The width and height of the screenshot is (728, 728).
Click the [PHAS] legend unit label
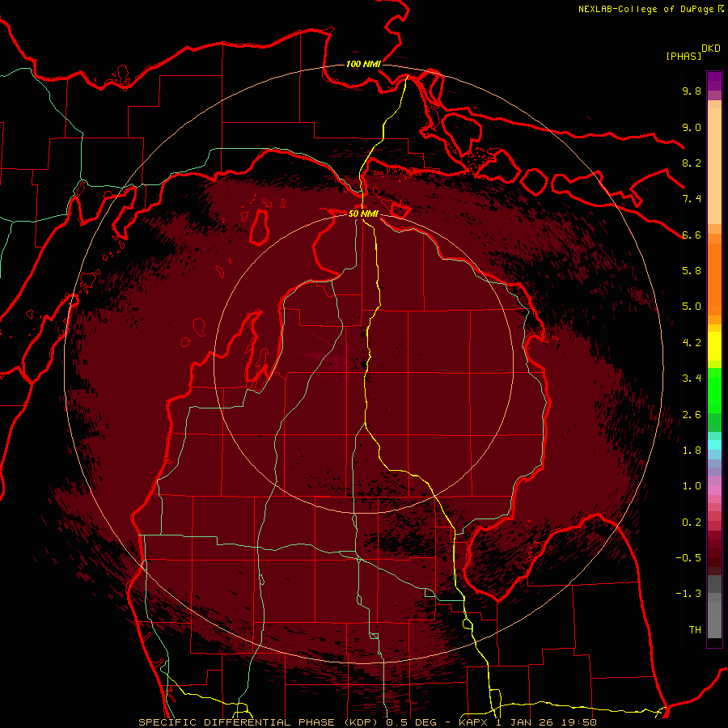(684, 56)
